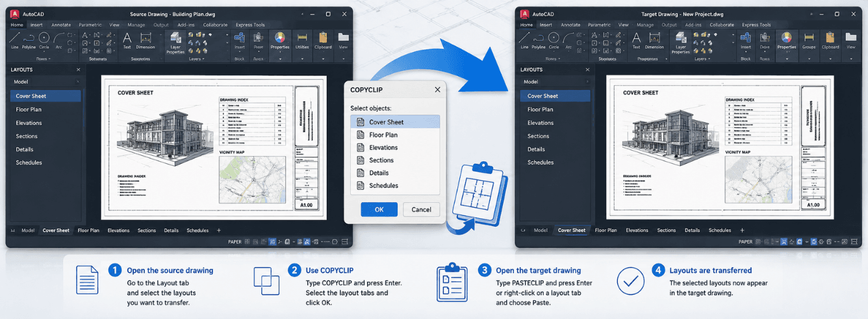Click the AutoCAD logo in Target Drawing window

coord(524,13)
